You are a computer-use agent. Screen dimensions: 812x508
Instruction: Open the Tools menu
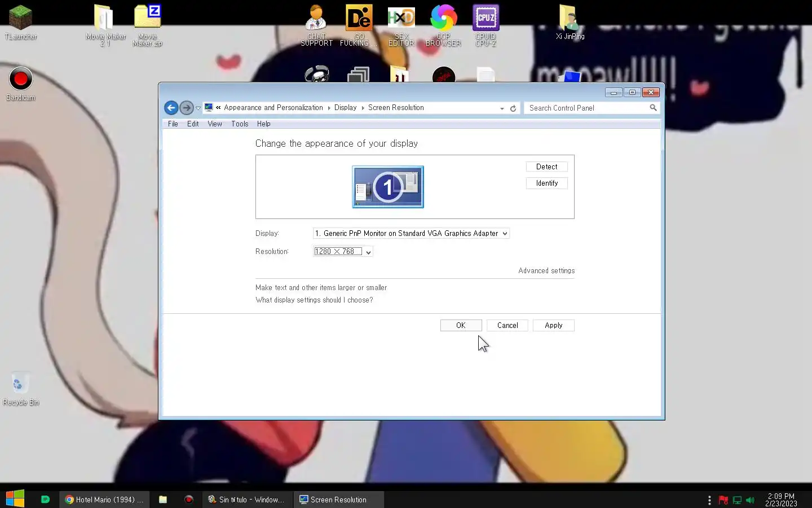click(240, 124)
